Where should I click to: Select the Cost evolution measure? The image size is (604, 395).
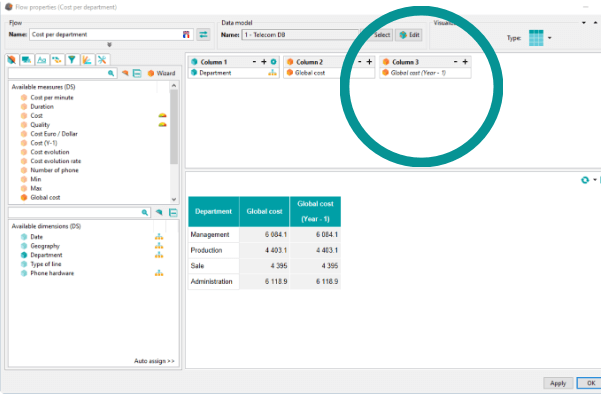(50, 152)
